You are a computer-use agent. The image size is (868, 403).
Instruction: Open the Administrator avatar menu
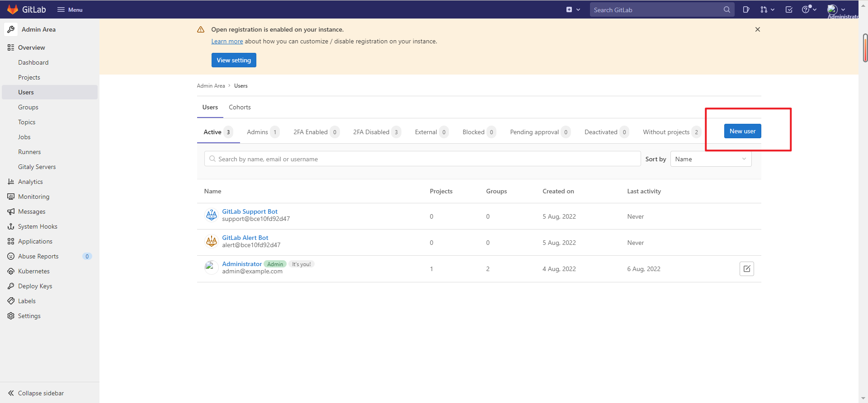[836, 9]
